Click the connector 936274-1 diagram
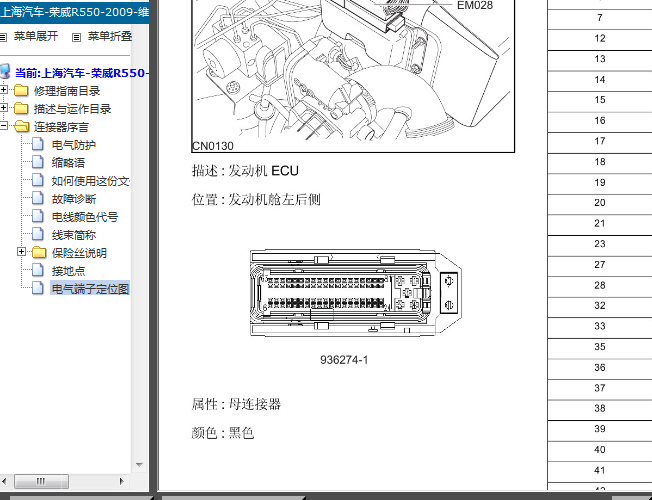 click(x=356, y=293)
